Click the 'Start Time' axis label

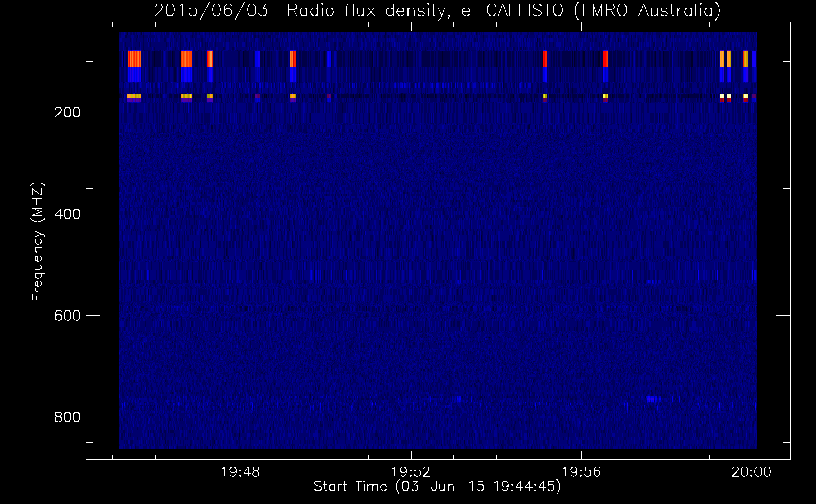point(437,487)
